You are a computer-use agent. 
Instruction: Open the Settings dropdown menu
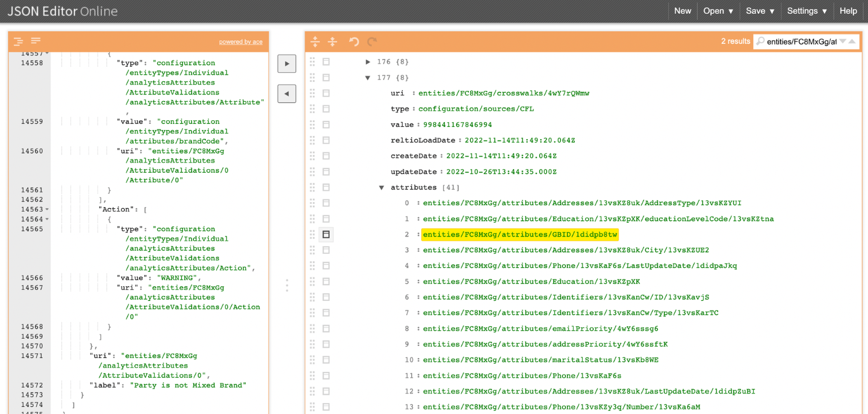(x=807, y=11)
